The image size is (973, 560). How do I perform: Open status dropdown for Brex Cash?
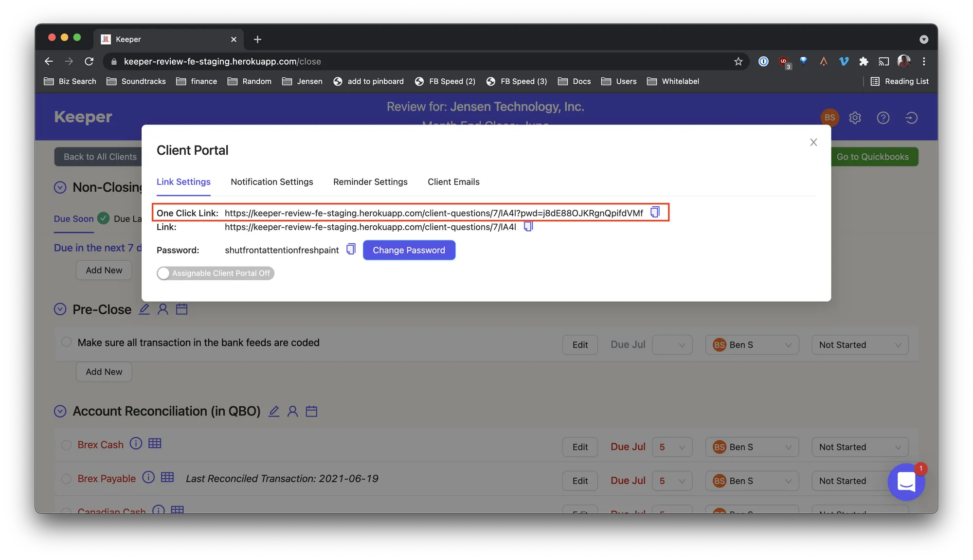[x=860, y=447]
